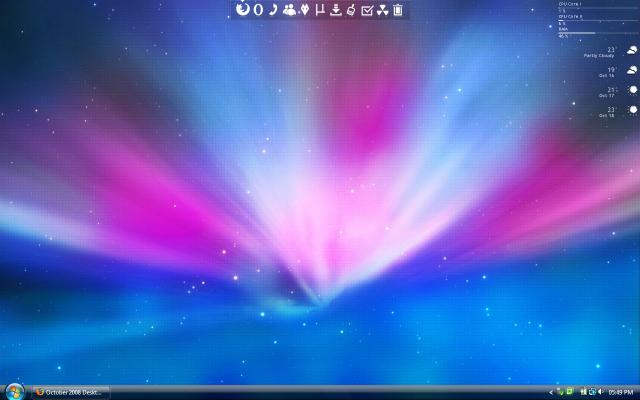The image size is (640, 400).
Task: Click the CPU Core 1 usage bar
Action: tap(599, 8)
